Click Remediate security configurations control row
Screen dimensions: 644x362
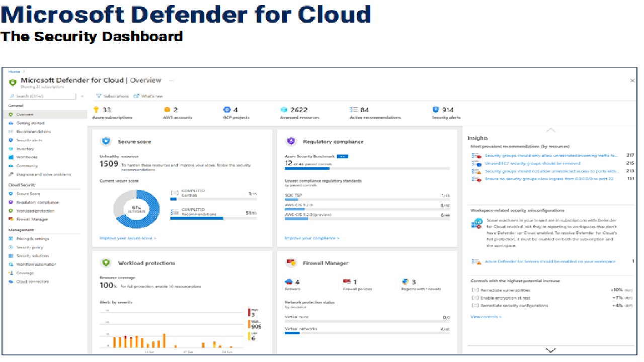point(552,306)
